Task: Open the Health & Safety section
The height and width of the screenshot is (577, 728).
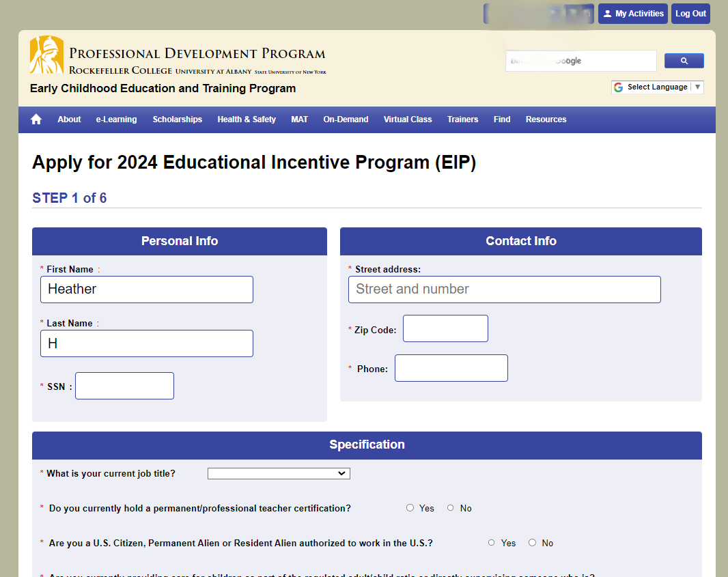Action: click(247, 119)
